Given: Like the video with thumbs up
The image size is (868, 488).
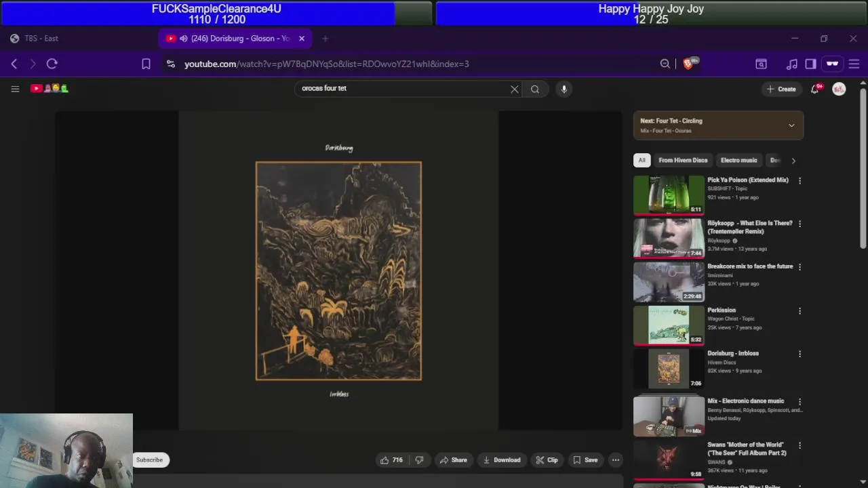Looking at the screenshot, I should tap(391, 460).
